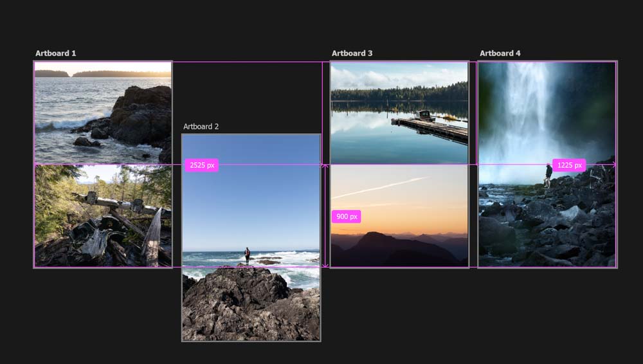Click the dark foreground rocks in Artboard 2
Viewport: 643px width, 364px height.
[251, 309]
